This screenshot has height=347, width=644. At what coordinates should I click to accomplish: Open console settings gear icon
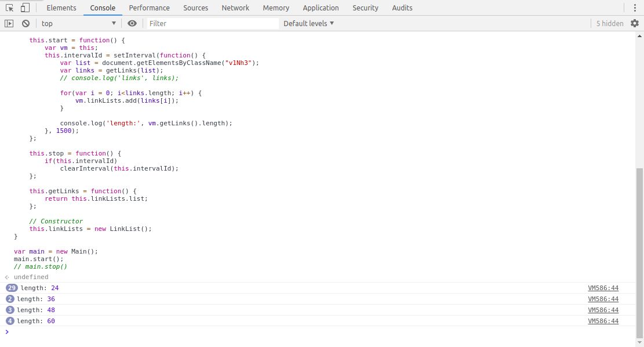(x=635, y=23)
